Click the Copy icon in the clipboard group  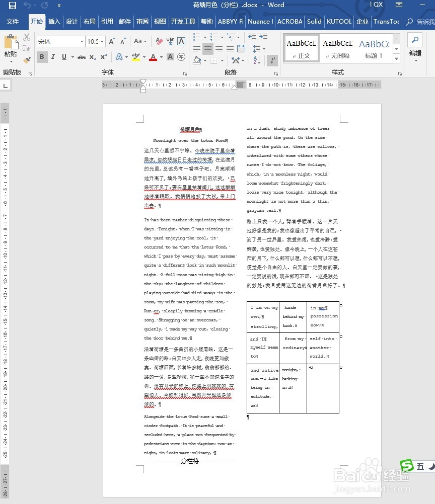point(27,49)
